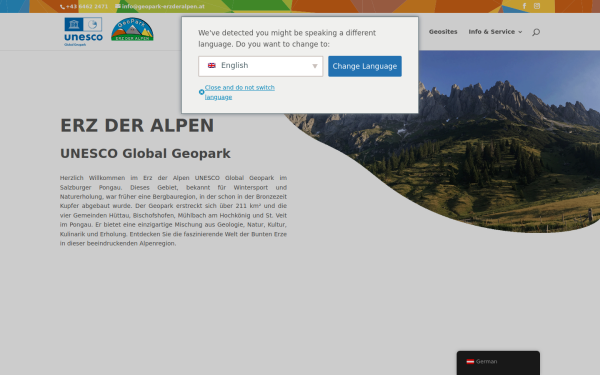Screen dimensions: 600x375
Task: Expand the Info & Service menu
Action: [x=495, y=32]
